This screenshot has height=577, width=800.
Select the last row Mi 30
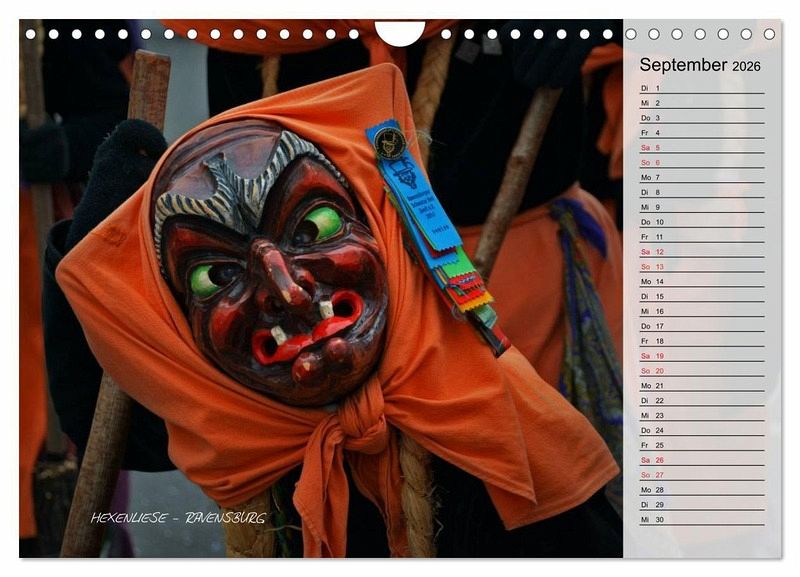701,520
